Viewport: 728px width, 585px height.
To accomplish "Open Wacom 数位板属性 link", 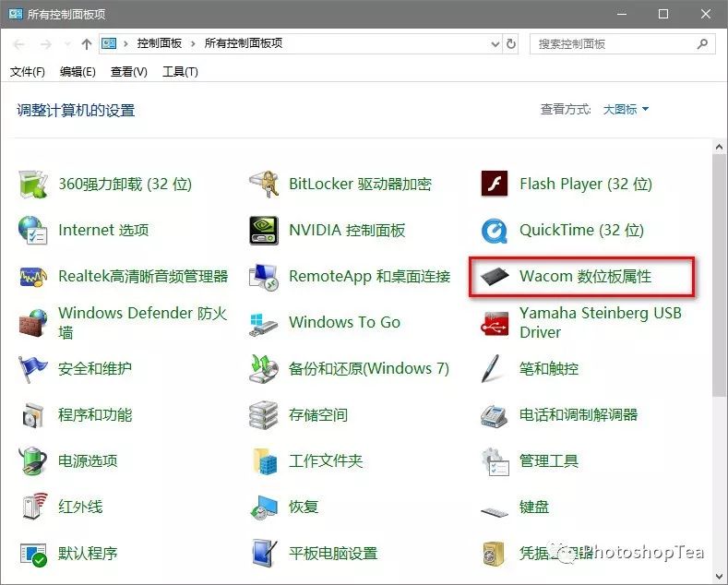I will tap(585, 276).
